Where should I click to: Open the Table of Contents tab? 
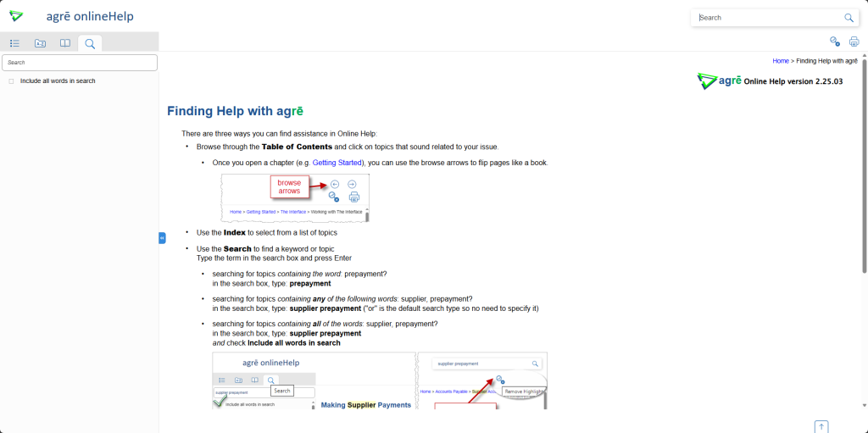pos(15,43)
